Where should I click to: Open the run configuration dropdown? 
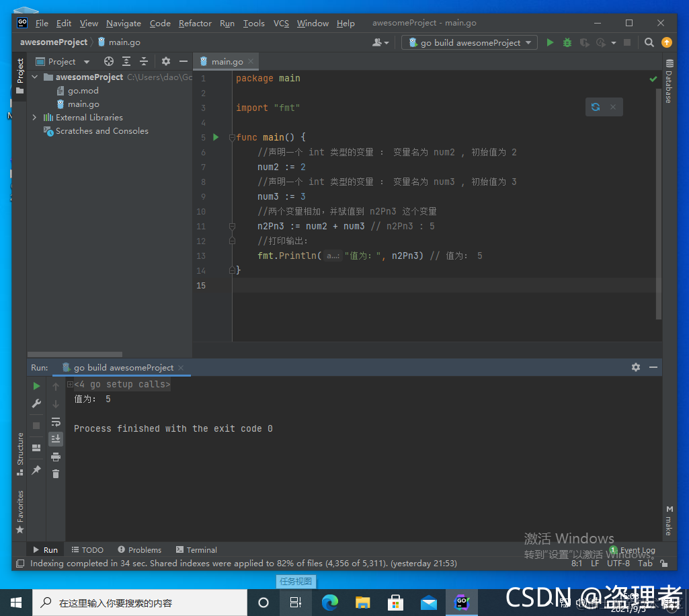469,42
